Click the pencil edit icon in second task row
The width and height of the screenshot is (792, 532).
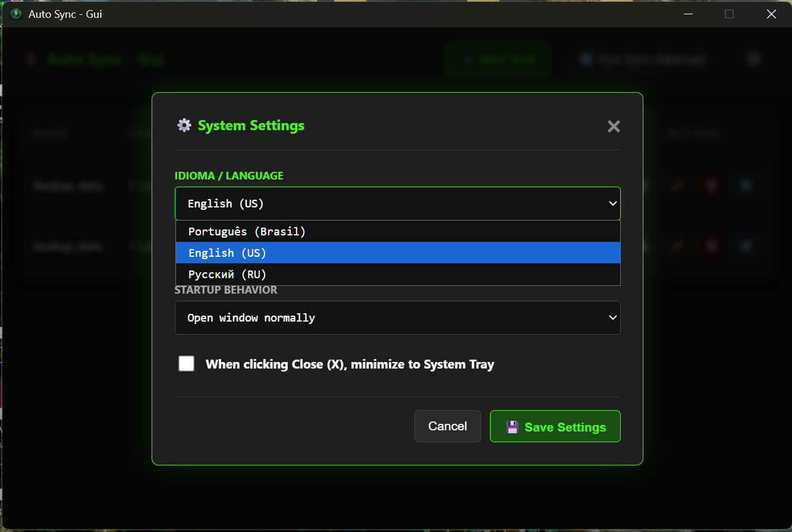click(676, 245)
